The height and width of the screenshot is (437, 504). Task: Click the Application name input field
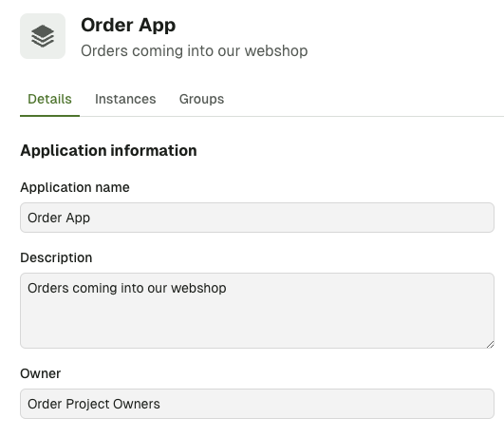257,218
